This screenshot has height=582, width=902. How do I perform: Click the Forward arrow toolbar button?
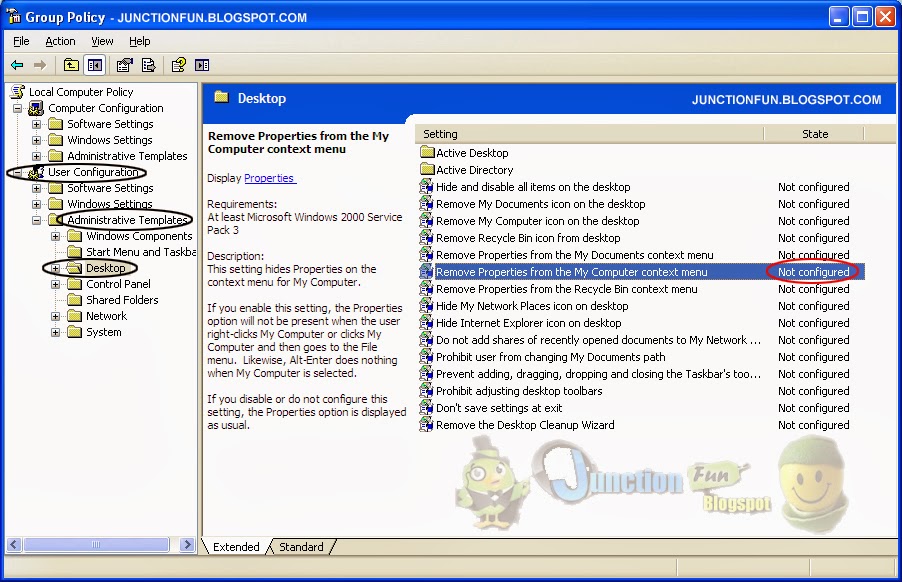(x=40, y=66)
